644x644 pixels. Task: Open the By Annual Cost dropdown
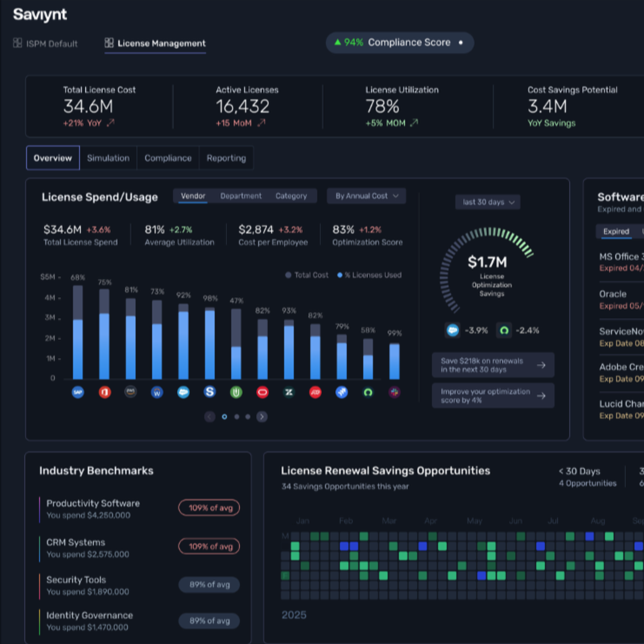click(x=367, y=196)
